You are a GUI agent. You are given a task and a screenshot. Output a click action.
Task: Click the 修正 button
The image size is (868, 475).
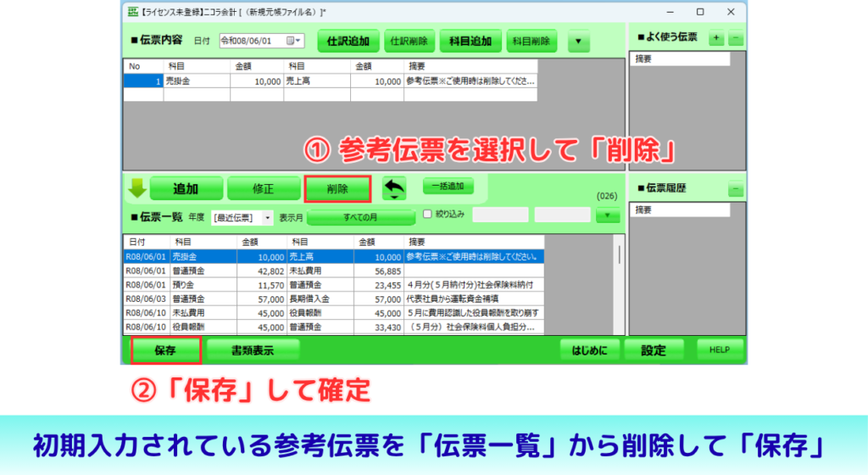263,189
